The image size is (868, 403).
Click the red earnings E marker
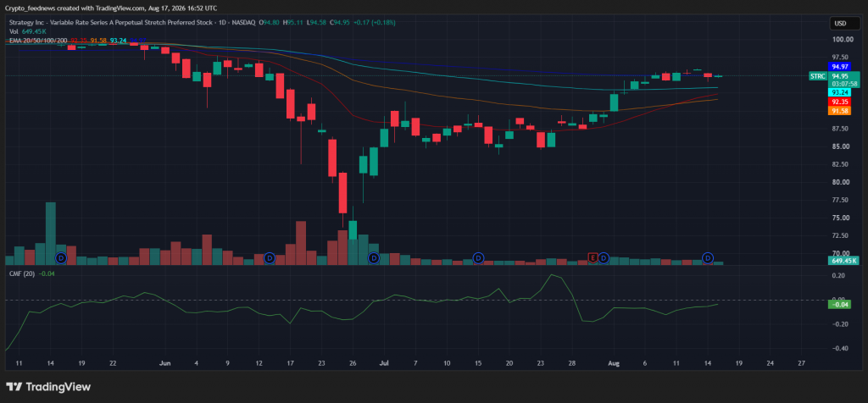coord(593,257)
